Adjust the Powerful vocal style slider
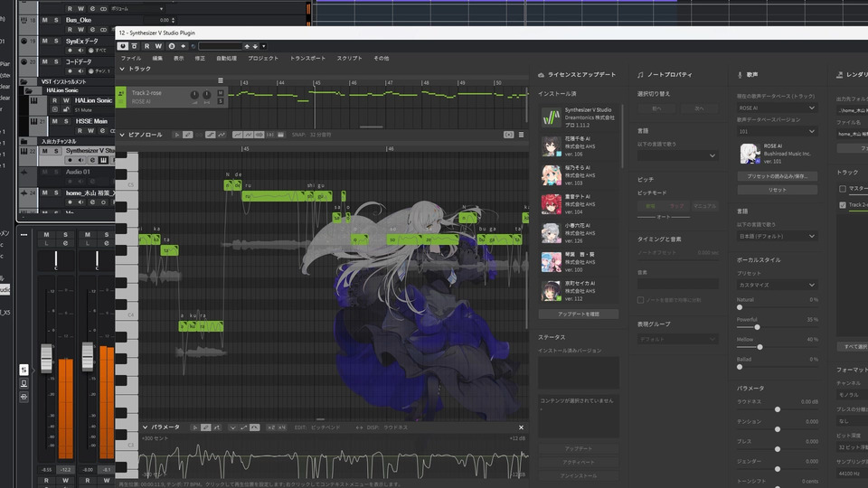Screen dimensions: 868x488 point(757,327)
